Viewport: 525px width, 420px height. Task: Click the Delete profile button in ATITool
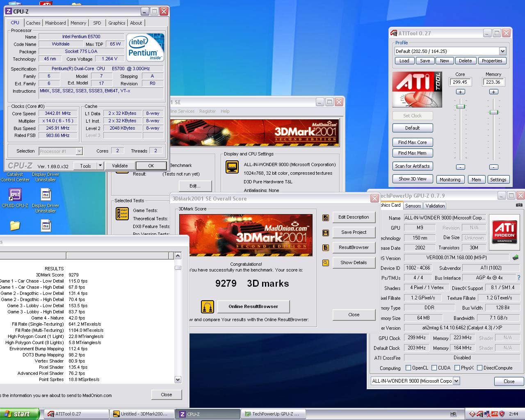coord(466,61)
